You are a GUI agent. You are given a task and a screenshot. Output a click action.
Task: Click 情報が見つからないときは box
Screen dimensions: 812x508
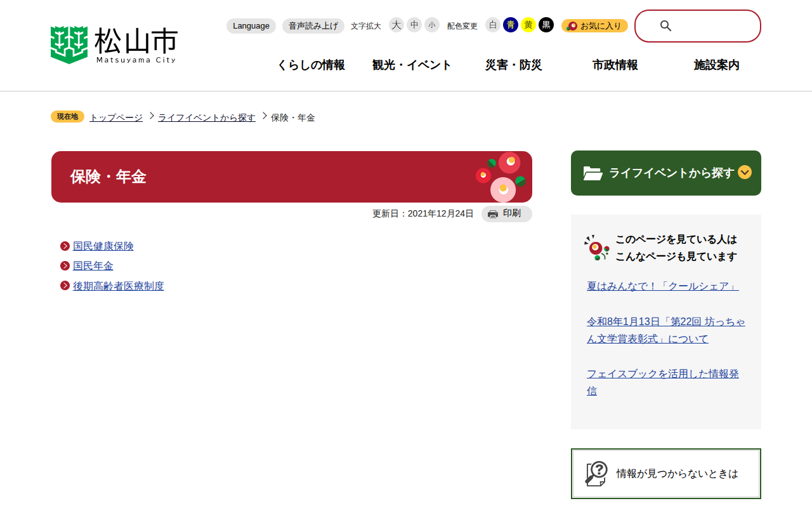(666, 474)
